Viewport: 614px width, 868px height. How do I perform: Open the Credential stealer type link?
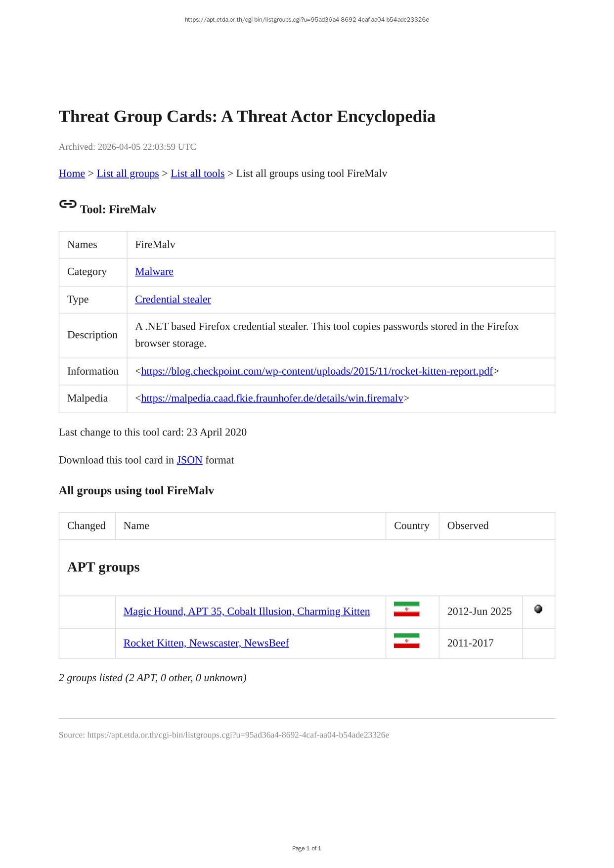click(173, 299)
